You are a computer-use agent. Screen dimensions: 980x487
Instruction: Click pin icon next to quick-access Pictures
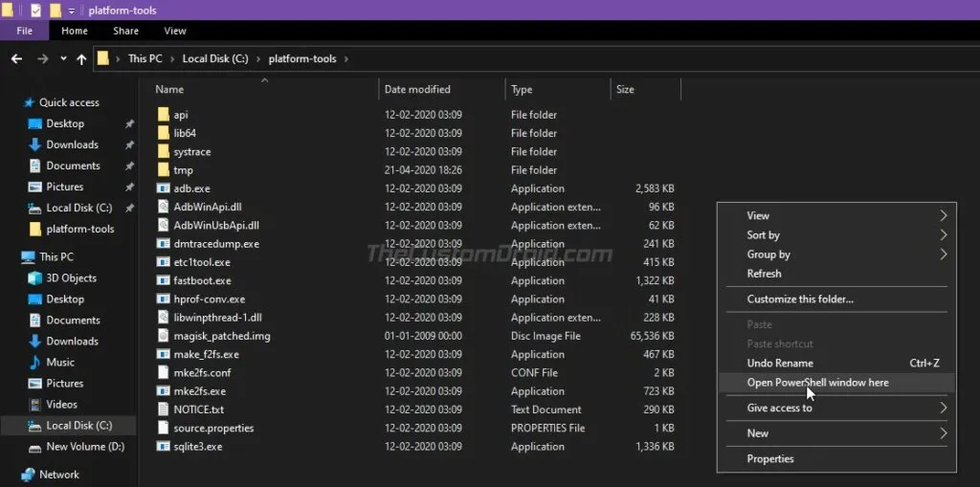click(x=129, y=187)
